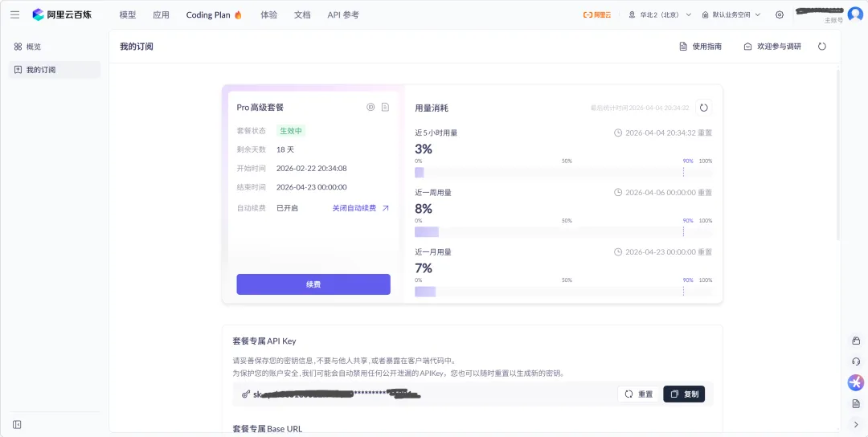The width and height of the screenshot is (868, 437).
Task: Click the clock icon beside 2026-04-06 00:00:00 重置
Action: click(x=618, y=193)
